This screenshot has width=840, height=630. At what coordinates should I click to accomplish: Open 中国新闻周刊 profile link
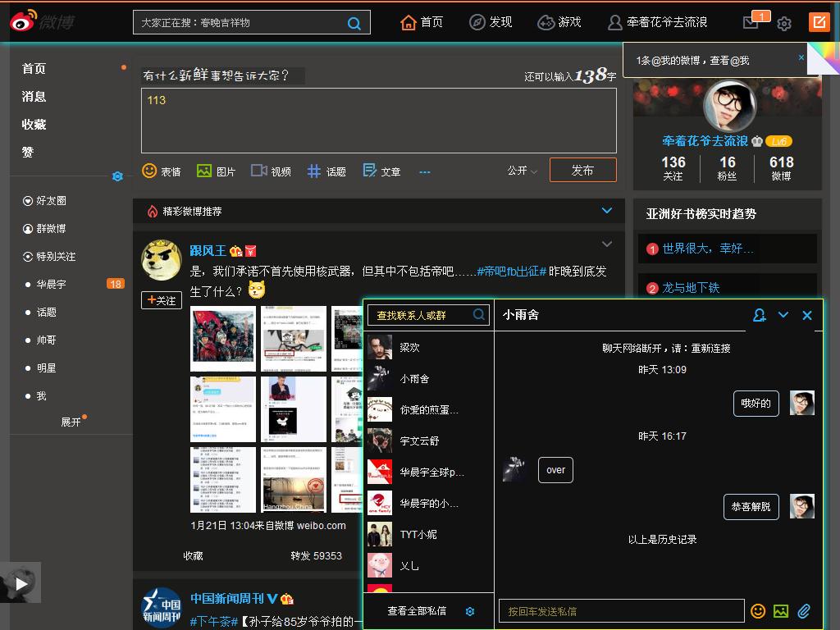click(227, 598)
